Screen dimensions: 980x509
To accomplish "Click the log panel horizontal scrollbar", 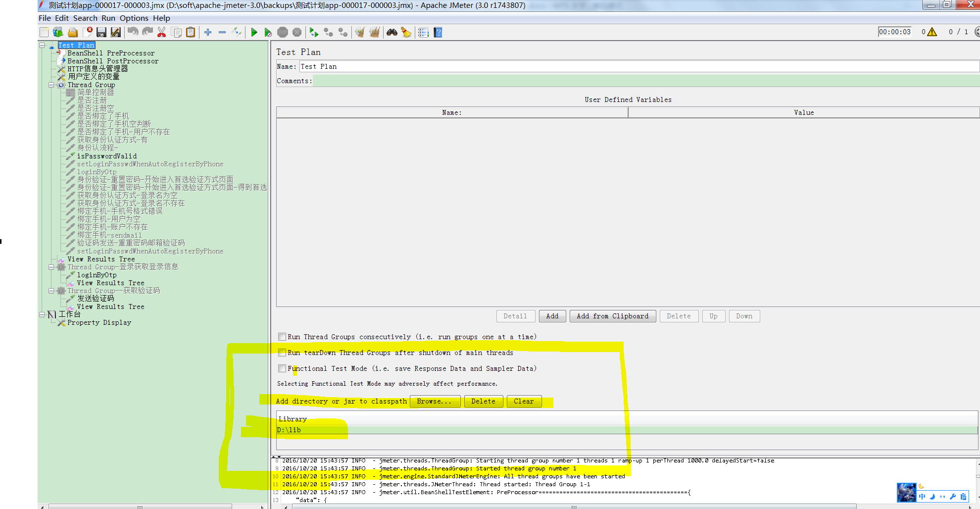I will [x=574, y=507].
